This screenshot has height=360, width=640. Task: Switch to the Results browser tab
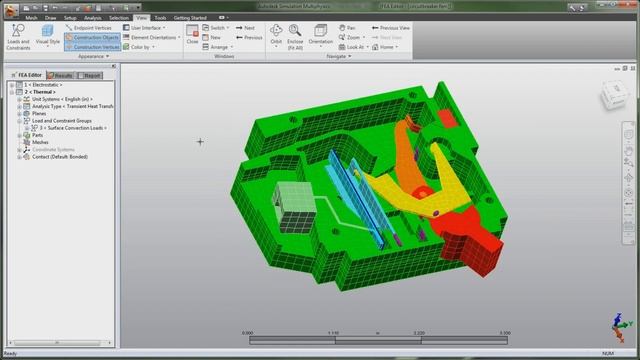point(60,76)
